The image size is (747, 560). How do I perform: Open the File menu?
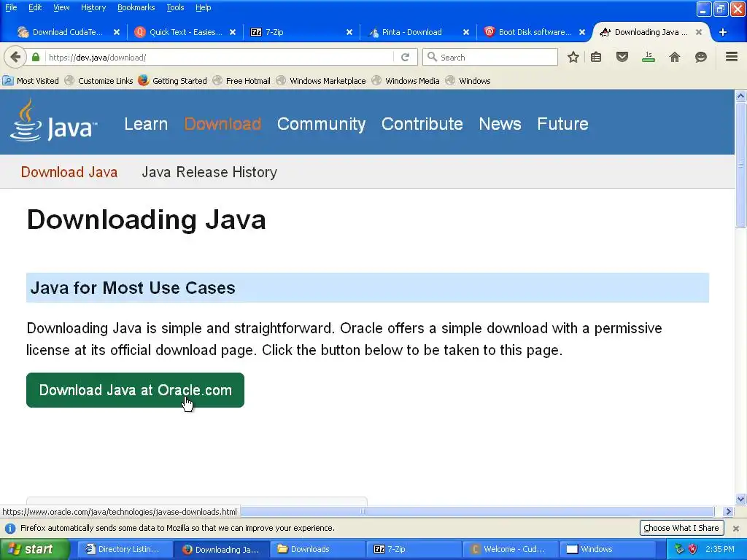pyautogui.click(x=11, y=7)
